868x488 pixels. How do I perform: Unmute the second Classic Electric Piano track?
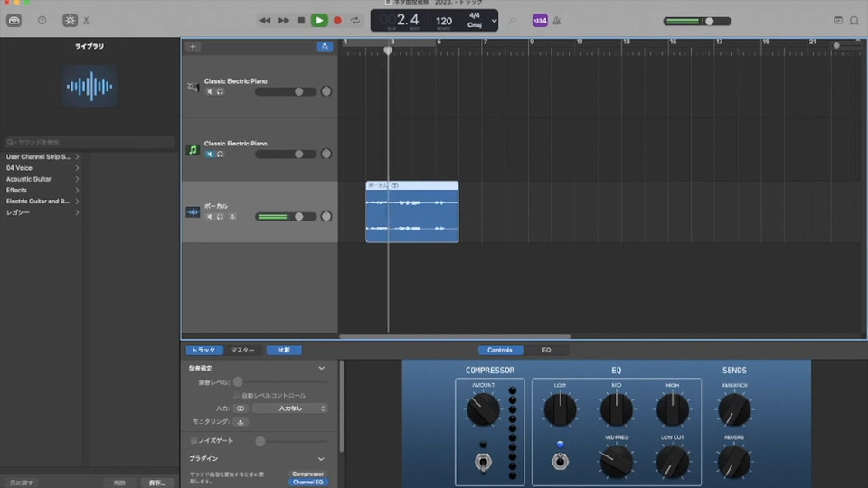pos(210,154)
